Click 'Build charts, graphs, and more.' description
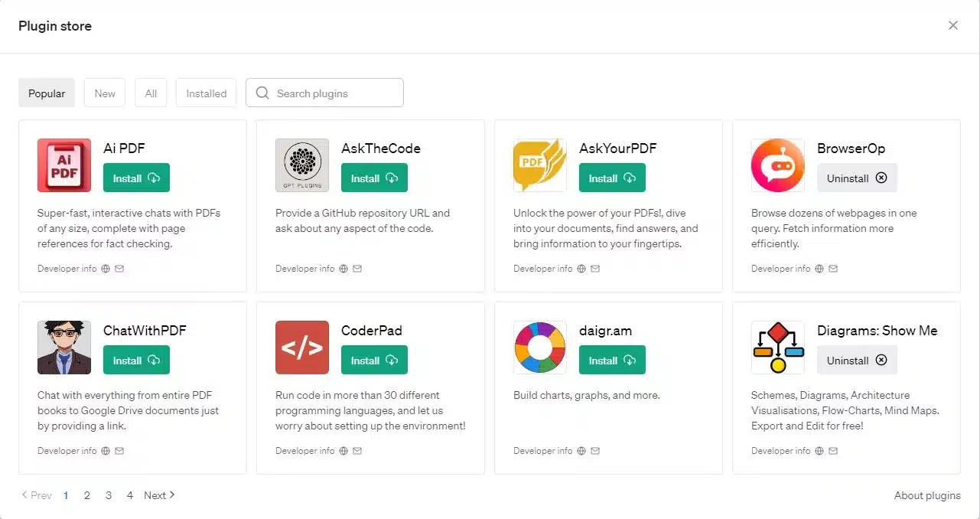This screenshot has height=519, width=980. pos(586,396)
